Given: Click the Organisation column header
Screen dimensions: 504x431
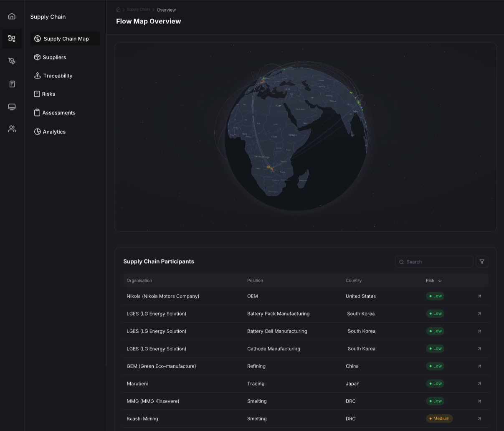Looking at the screenshot, I should tap(139, 281).
